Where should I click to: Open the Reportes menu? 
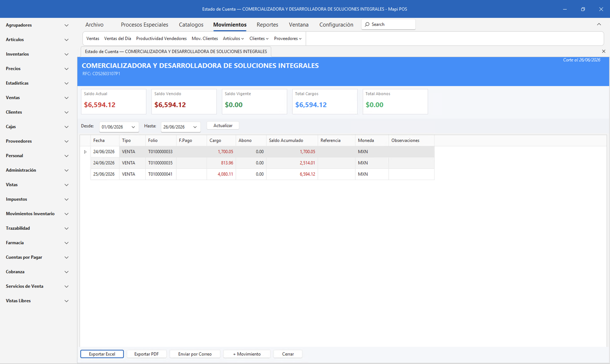(267, 25)
